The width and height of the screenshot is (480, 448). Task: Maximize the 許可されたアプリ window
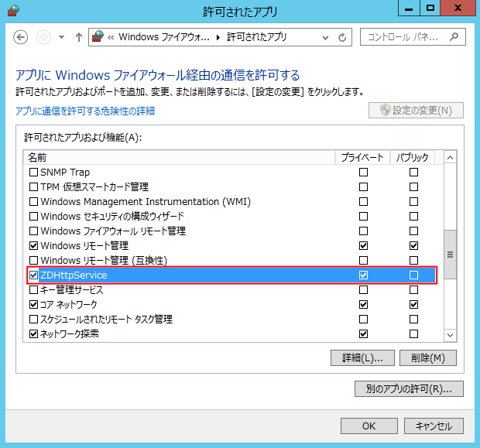coord(430,9)
